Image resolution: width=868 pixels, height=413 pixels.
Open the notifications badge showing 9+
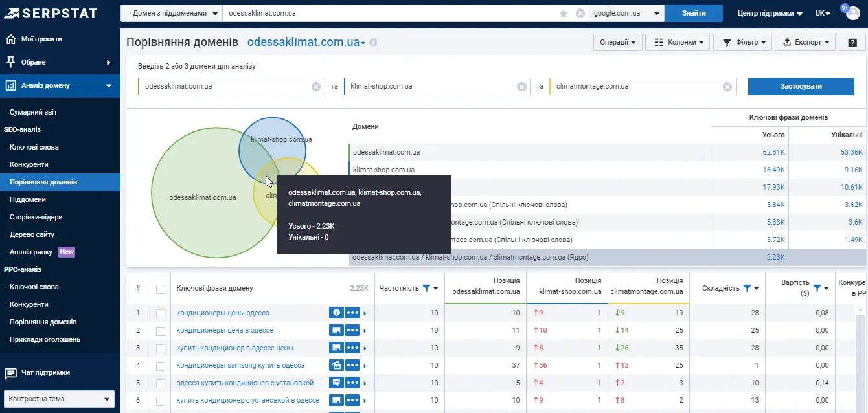(x=845, y=7)
